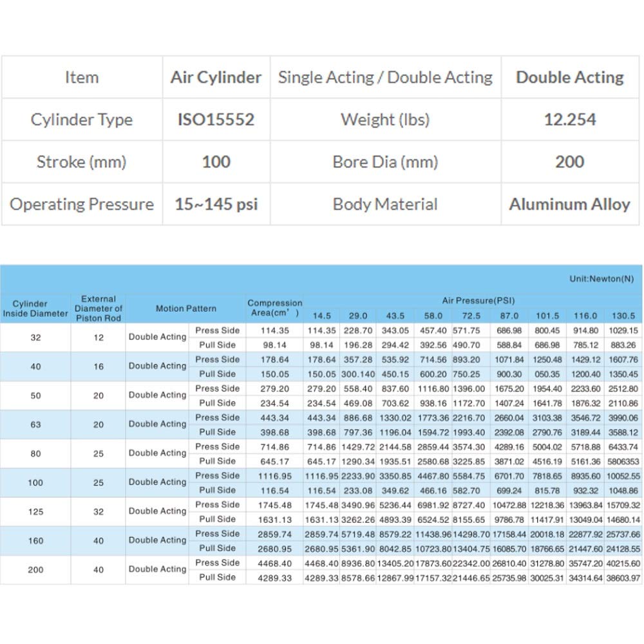Viewport: 644px width, 644px height.
Task: Click the '12.254' weight value
Action: point(570,120)
